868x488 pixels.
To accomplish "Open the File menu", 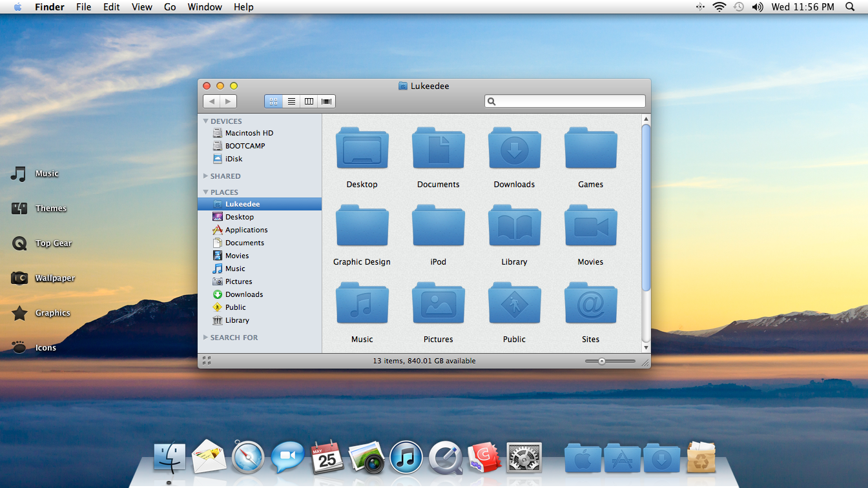I will (83, 7).
